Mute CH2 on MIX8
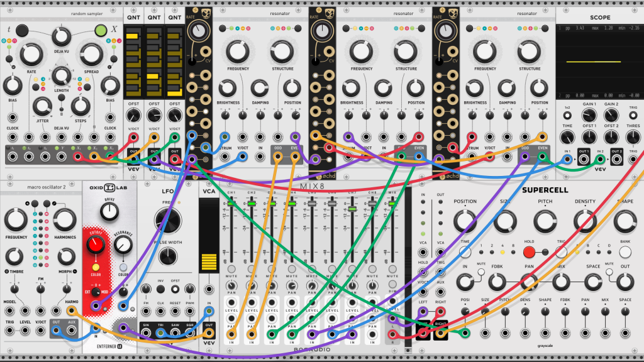644x362 pixels. click(x=252, y=269)
